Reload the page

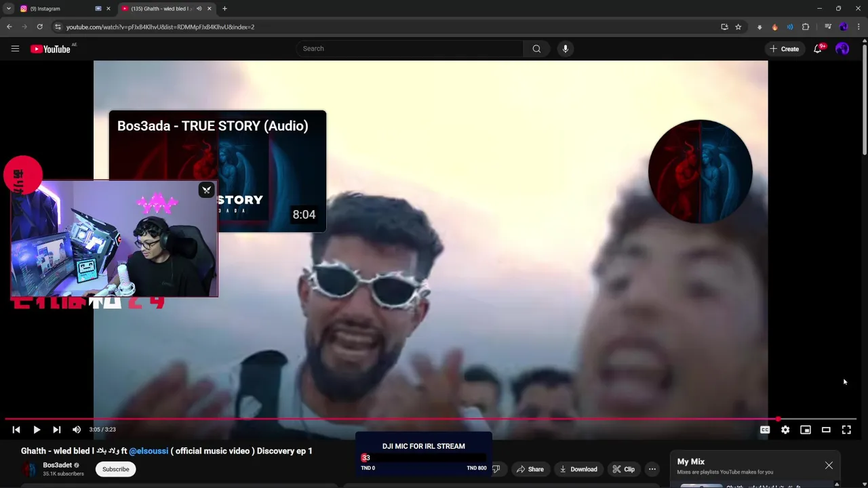click(40, 27)
